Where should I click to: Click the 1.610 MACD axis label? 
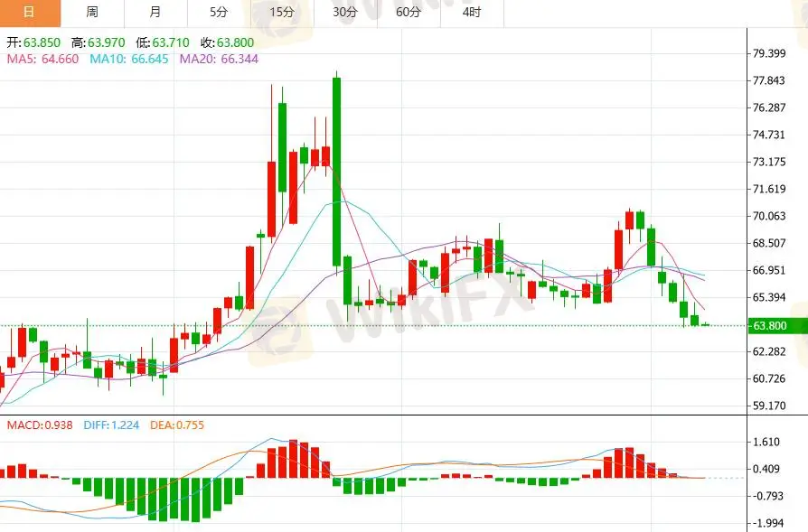tap(766, 443)
